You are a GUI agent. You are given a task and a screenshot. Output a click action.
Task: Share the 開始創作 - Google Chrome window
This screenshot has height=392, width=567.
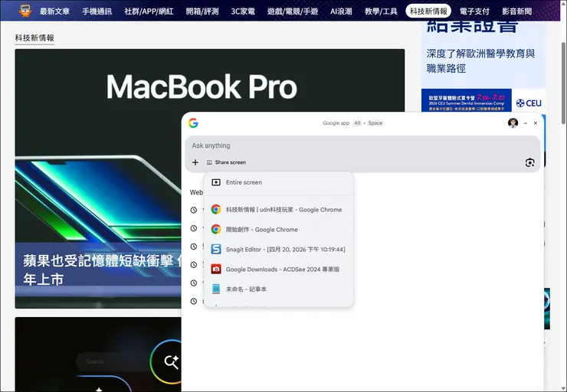(x=278, y=230)
